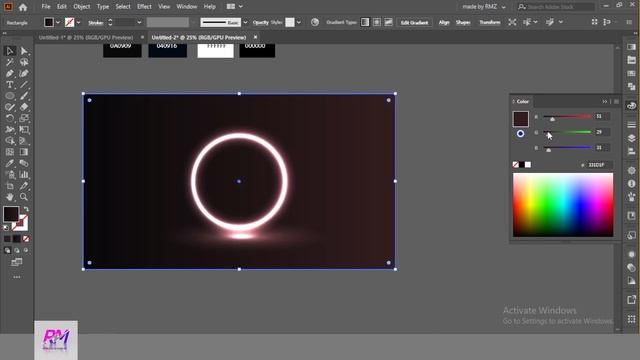This screenshot has height=360, width=640.
Task: Select the Symbol Sprayer tool
Action: point(10,175)
